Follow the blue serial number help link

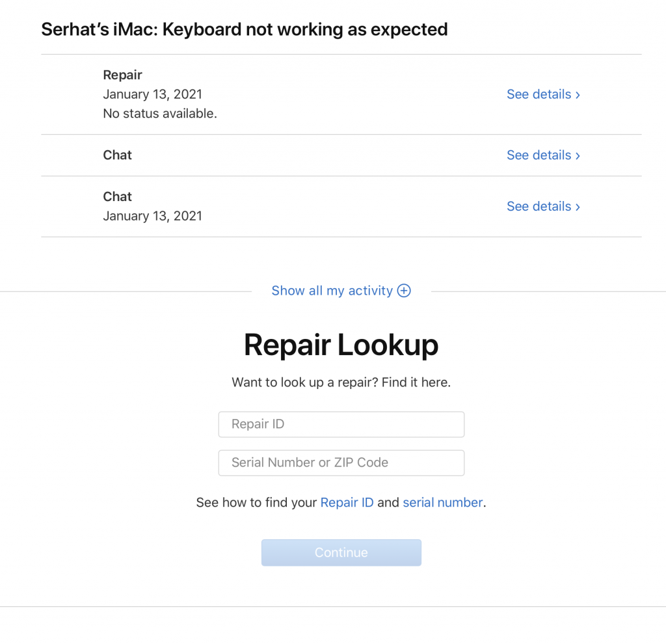(x=442, y=503)
